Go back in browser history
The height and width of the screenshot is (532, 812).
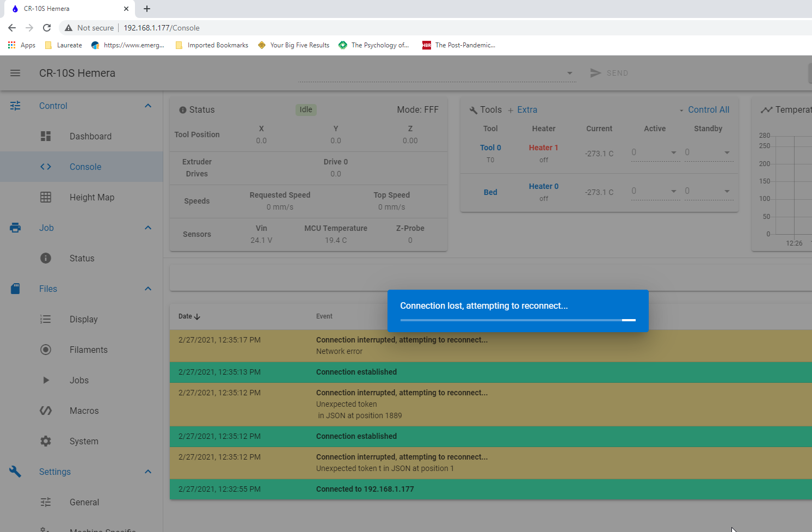point(12,28)
